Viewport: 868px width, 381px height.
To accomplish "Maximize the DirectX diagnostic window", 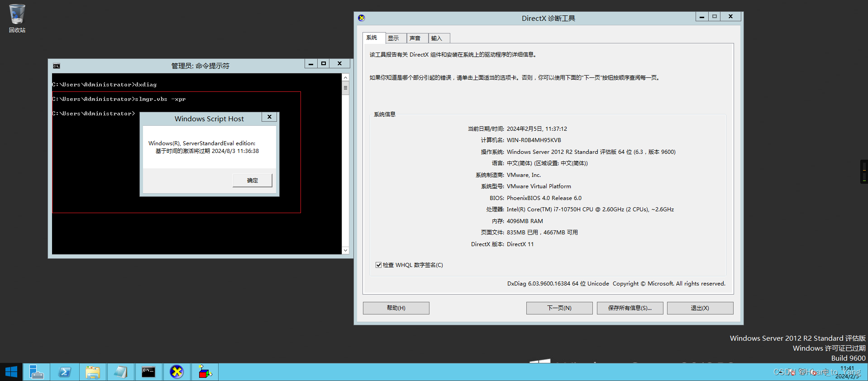I will [714, 17].
